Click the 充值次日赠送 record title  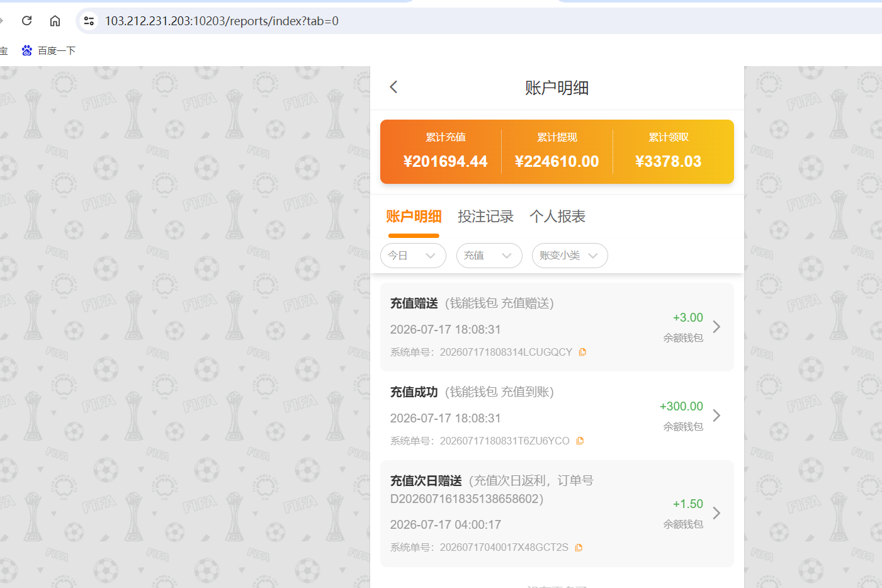coord(426,481)
